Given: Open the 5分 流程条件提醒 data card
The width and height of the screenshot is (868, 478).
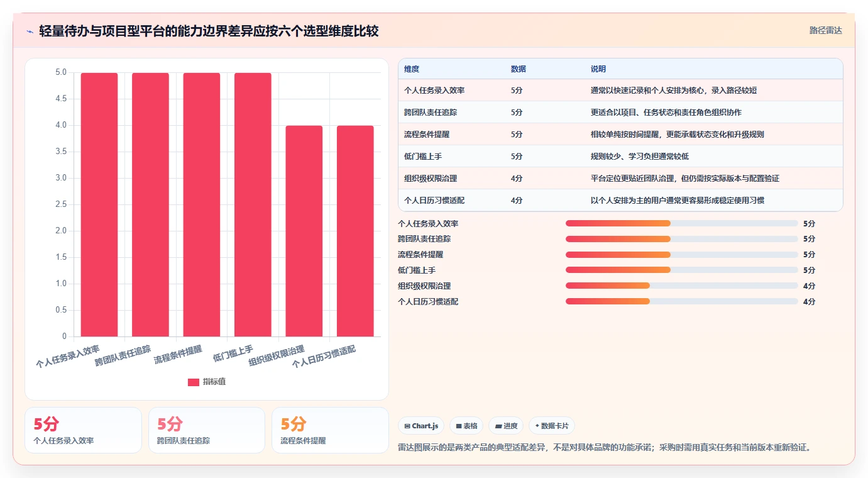Looking at the screenshot, I should [x=331, y=430].
